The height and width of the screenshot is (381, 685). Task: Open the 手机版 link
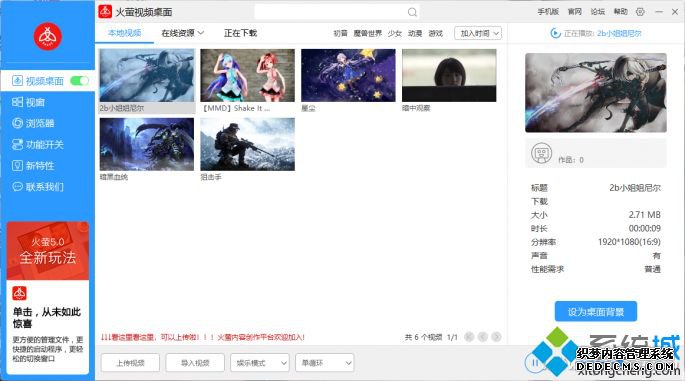[548, 12]
